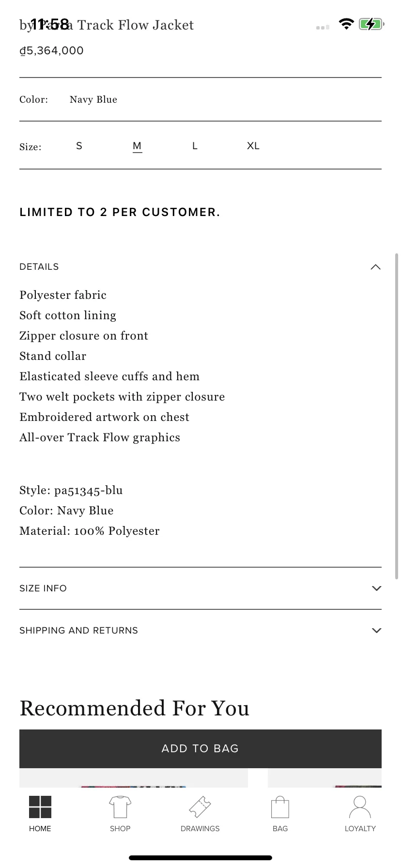The image size is (401, 868).
Task: Open first recommended product thumbnail
Action: click(134, 778)
